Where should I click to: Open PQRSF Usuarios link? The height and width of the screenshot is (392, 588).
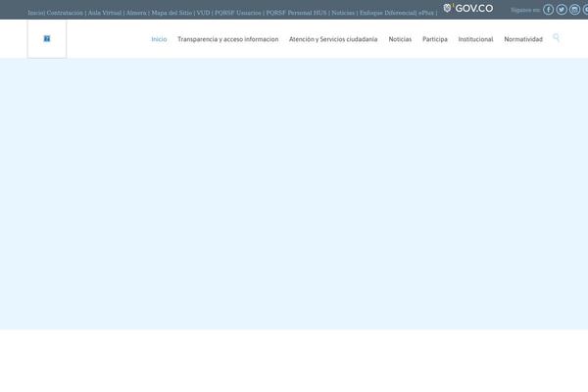coord(238,13)
